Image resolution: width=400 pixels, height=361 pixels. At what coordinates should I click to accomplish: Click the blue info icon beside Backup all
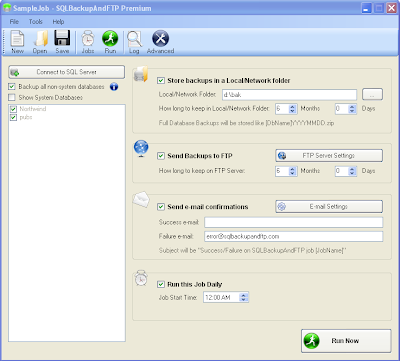coord(114,87)
